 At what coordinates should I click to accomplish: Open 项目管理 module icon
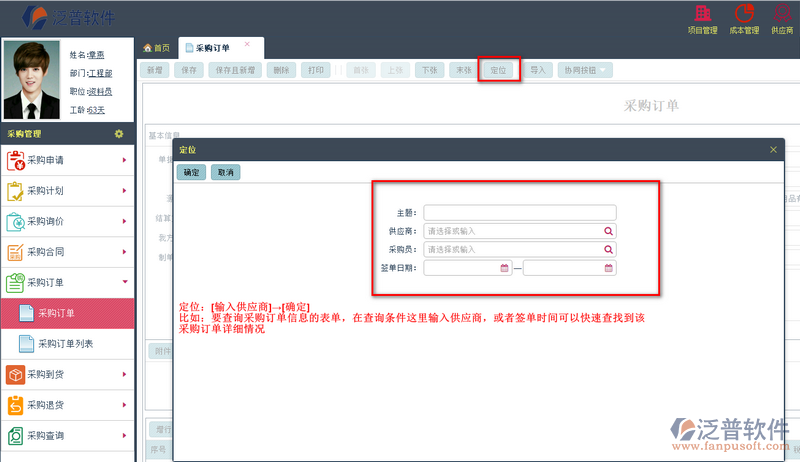(x=703, y=13)
